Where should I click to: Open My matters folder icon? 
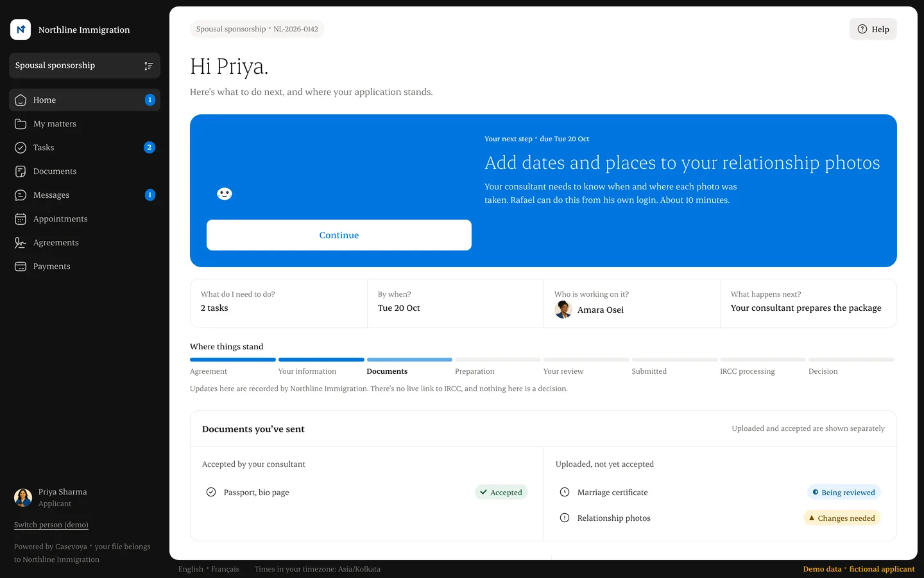pyautogui.click(x=21, y=124)
